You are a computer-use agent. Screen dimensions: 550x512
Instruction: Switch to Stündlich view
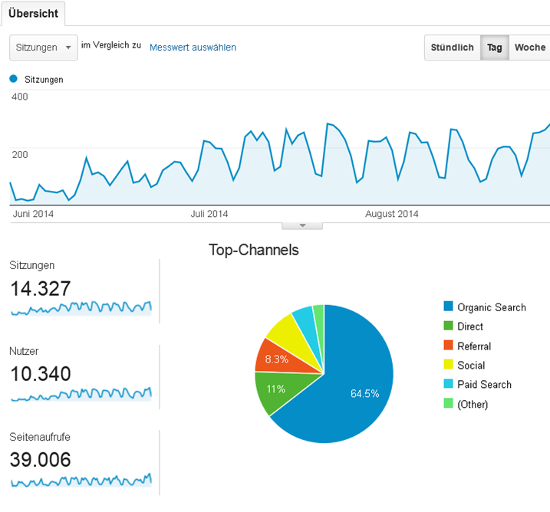(x=452, y=47)
